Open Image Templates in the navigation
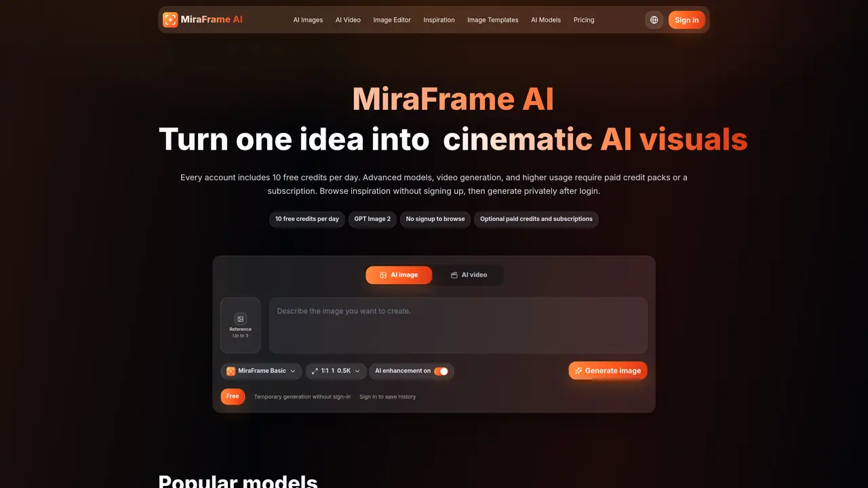 [493, 20]
